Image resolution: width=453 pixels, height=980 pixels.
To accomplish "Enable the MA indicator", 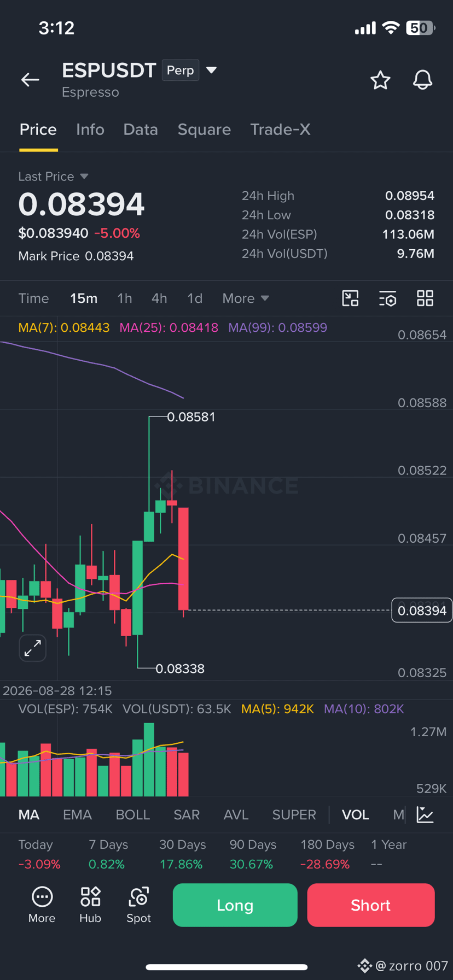I will click(x=29, y=815).
